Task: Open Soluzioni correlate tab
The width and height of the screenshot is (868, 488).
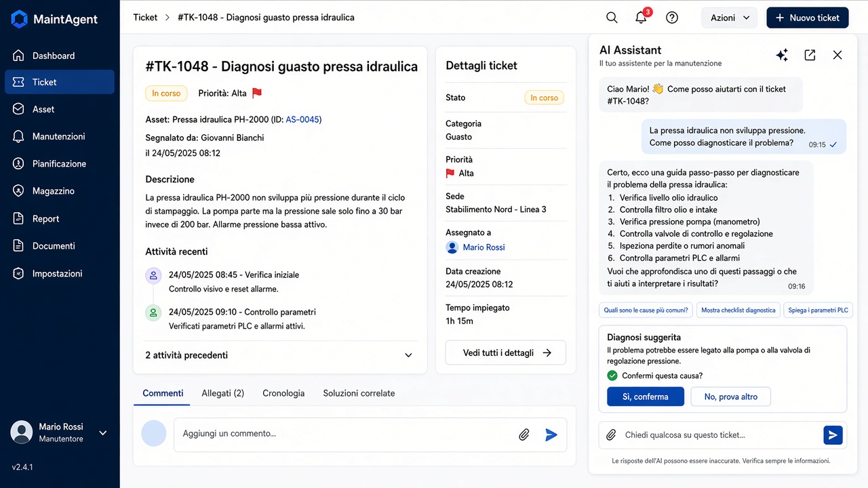Action: 359,393
